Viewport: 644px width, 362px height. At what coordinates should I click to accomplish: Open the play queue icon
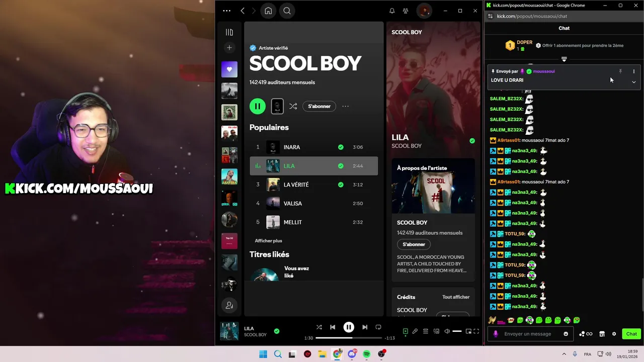426,331
